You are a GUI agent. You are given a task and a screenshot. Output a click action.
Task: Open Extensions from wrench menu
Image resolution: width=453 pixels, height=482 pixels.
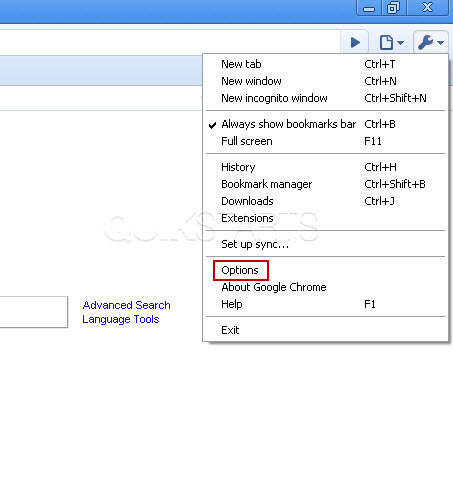[325, 218]
